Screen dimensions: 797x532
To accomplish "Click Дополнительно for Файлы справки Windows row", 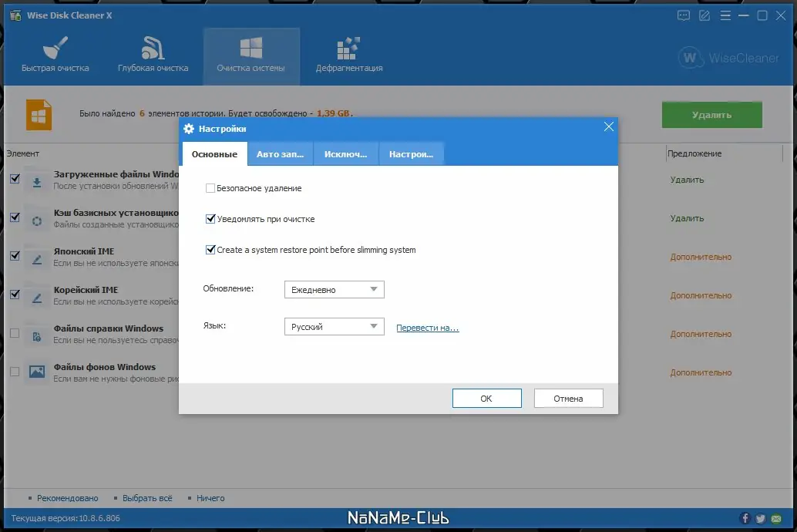I will coord(701,334).
